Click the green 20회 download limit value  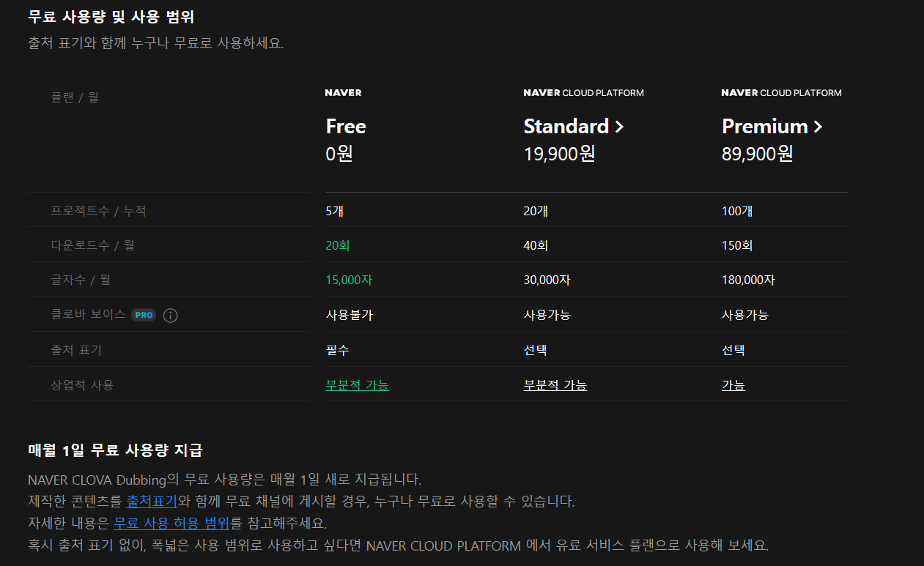click(x=337, y=245)
